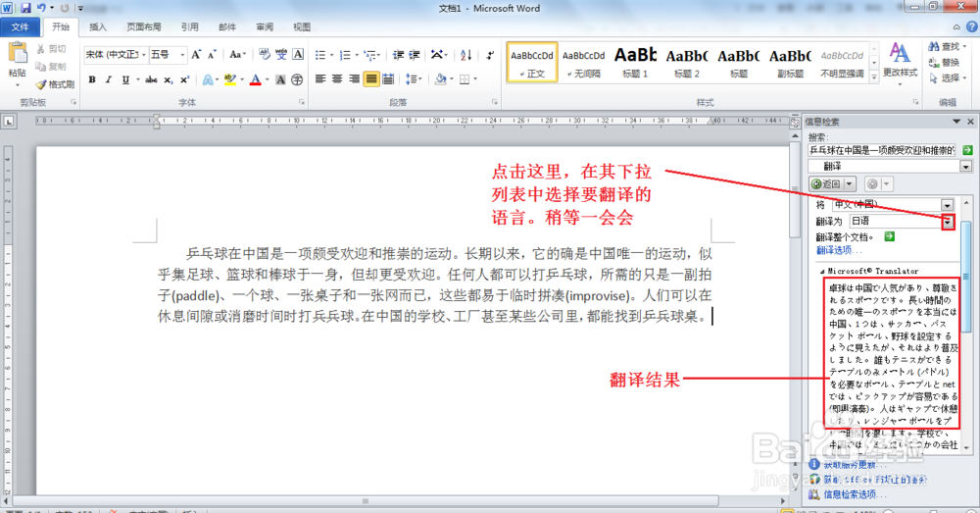This screenshot has width=980, height=513.
Task: Save the document using the toolbar icon
Action: tap(25, 8)
